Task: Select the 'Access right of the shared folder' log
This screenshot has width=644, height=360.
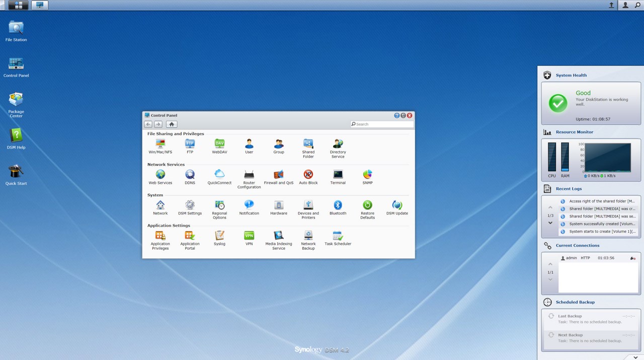Action: click(x=599, y=201)
